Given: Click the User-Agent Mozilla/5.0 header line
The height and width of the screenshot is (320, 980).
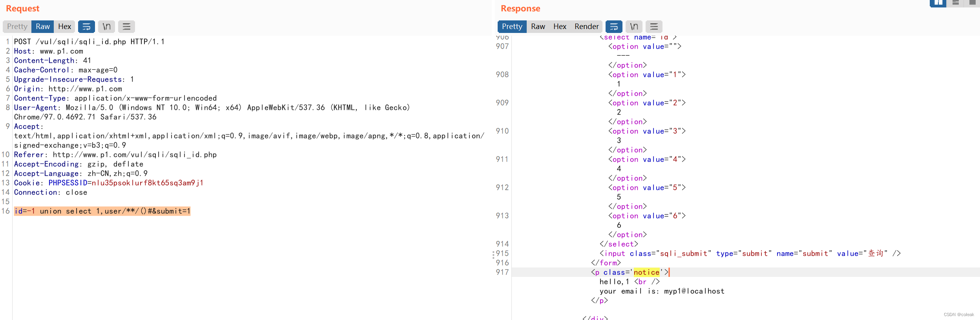Looking at the screenshot, I should click(212, 107).
